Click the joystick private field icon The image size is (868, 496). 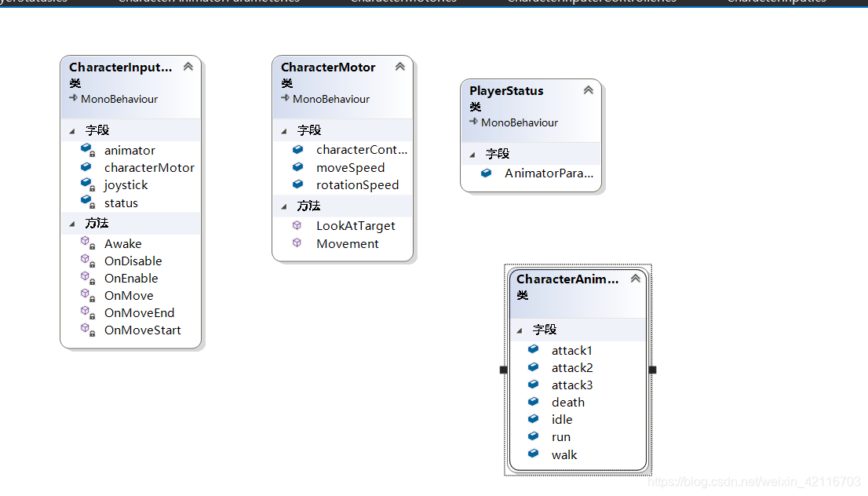click(87, 184)
